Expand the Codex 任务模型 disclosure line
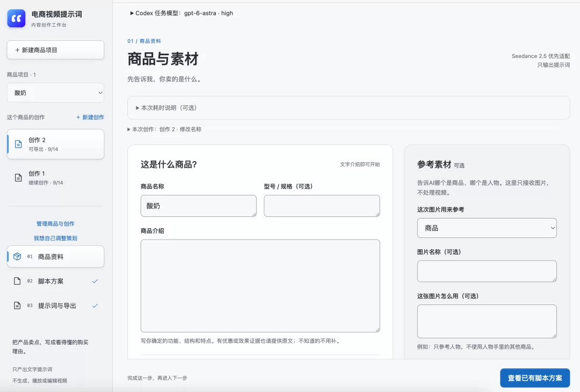Image resolution: width=580 pixels, height=392 pixels. [182, 13]
